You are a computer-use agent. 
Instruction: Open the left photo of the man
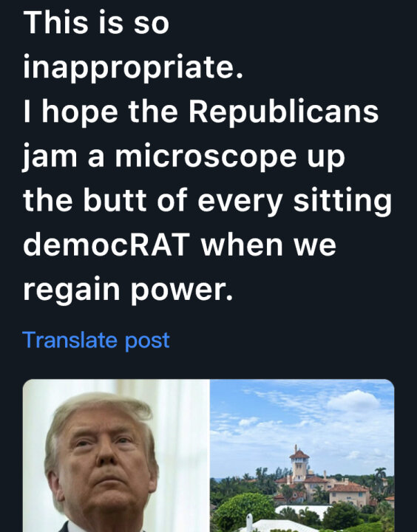click(116, 455)
